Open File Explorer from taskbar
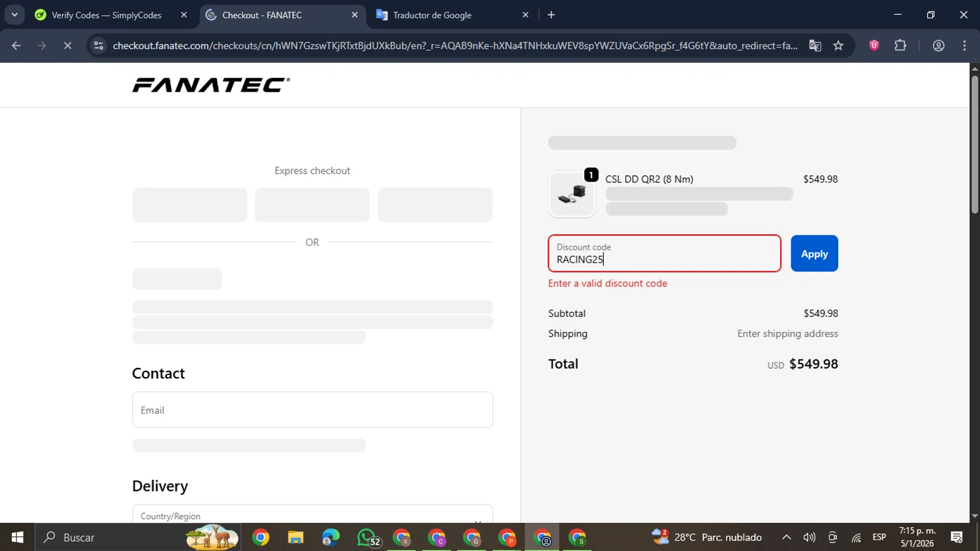 (x=296, y=537)
